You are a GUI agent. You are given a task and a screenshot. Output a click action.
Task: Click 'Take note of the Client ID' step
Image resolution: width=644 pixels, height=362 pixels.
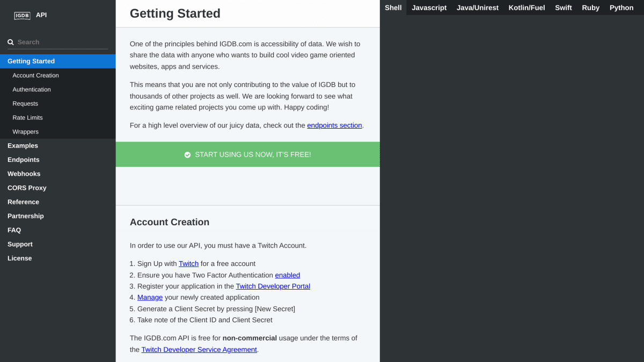point(205,320)
